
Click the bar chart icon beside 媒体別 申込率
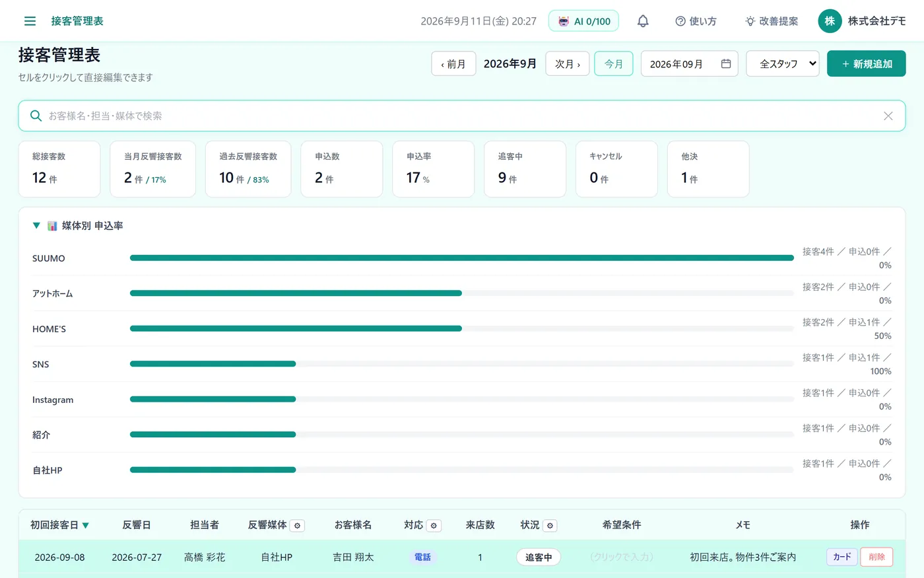[x=52, y=226]
